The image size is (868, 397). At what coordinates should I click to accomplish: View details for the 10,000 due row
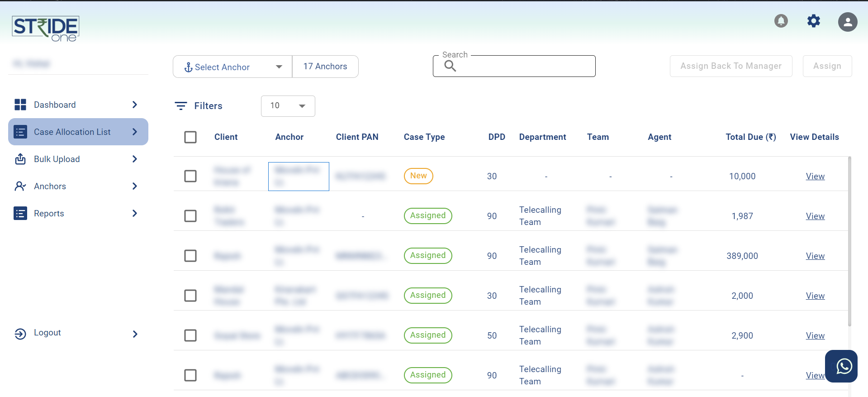pos(815,176)
